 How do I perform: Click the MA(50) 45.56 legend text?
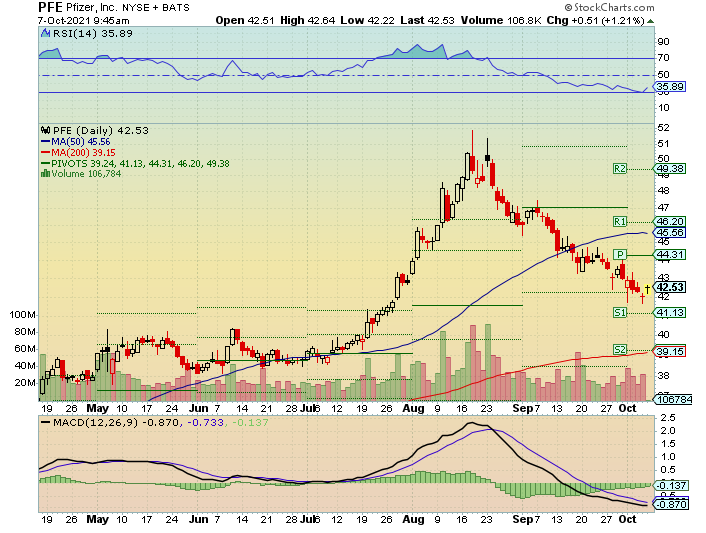pyautogui.click(x=81, y=142)
